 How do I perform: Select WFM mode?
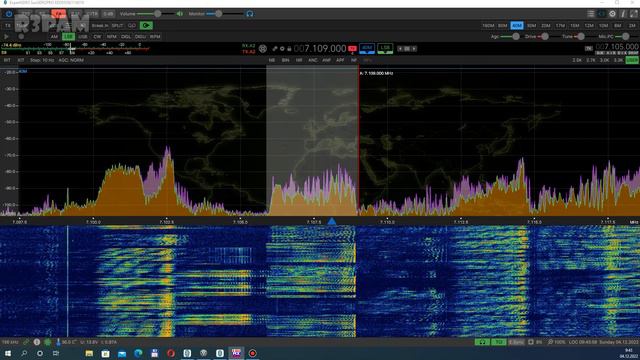(155, 36)
